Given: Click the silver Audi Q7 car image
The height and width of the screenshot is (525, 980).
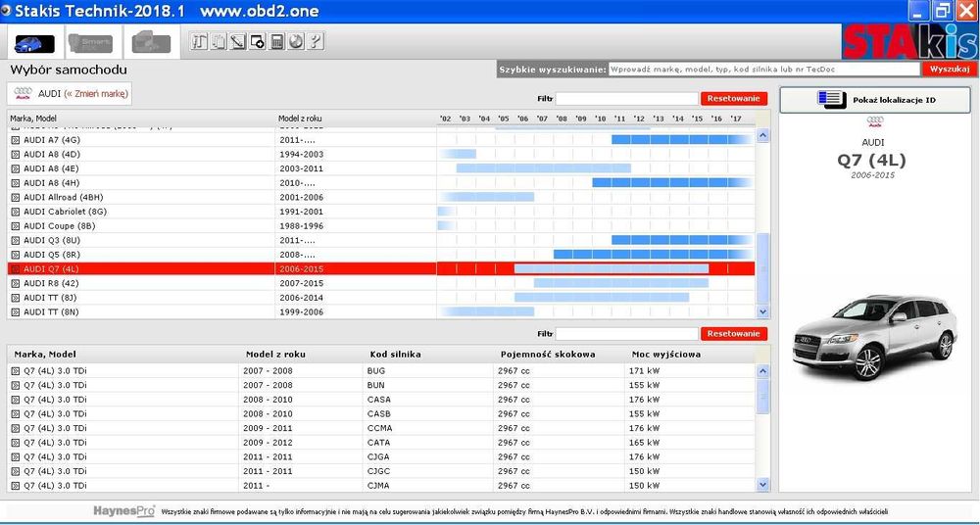Looking at the screenshot, I should [875, 338].
